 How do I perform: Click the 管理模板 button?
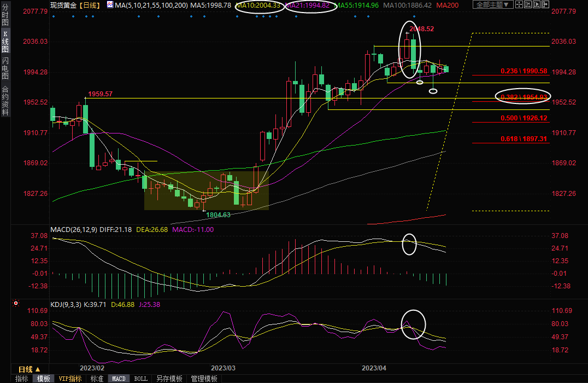tap(203, 379)
